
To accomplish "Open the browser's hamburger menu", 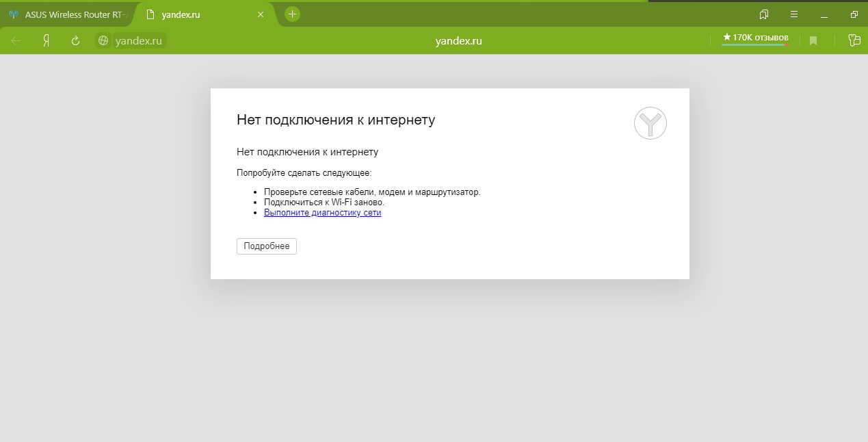I will click(794, 14).
